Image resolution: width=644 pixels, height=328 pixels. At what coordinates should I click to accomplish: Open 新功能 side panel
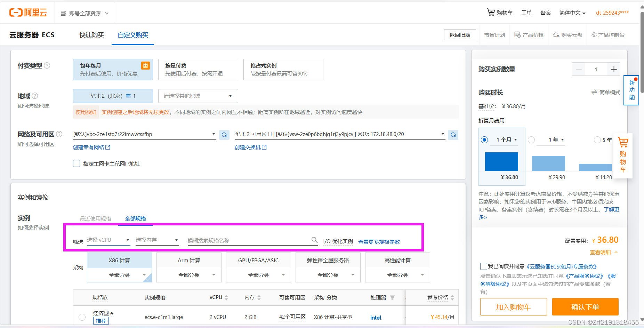coord(632,90)
